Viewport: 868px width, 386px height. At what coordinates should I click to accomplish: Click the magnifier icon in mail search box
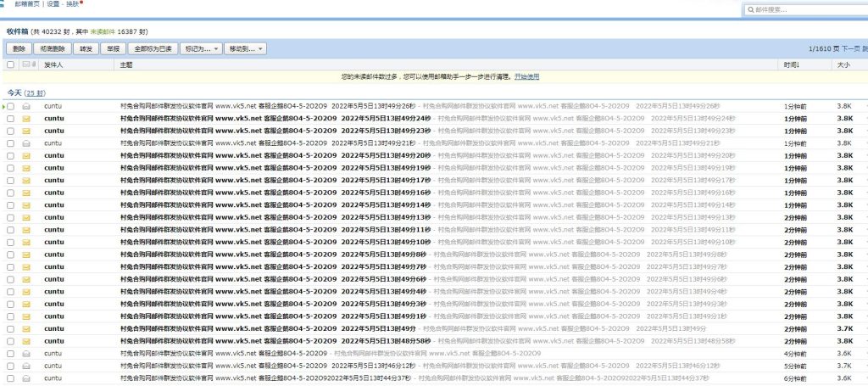click(x=751, y=9)
